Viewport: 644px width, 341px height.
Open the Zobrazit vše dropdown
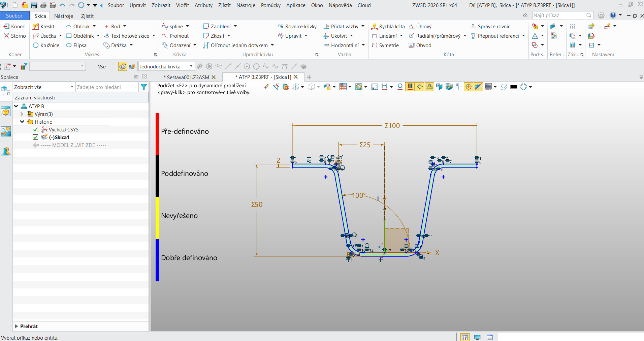(x=44, y=87)
